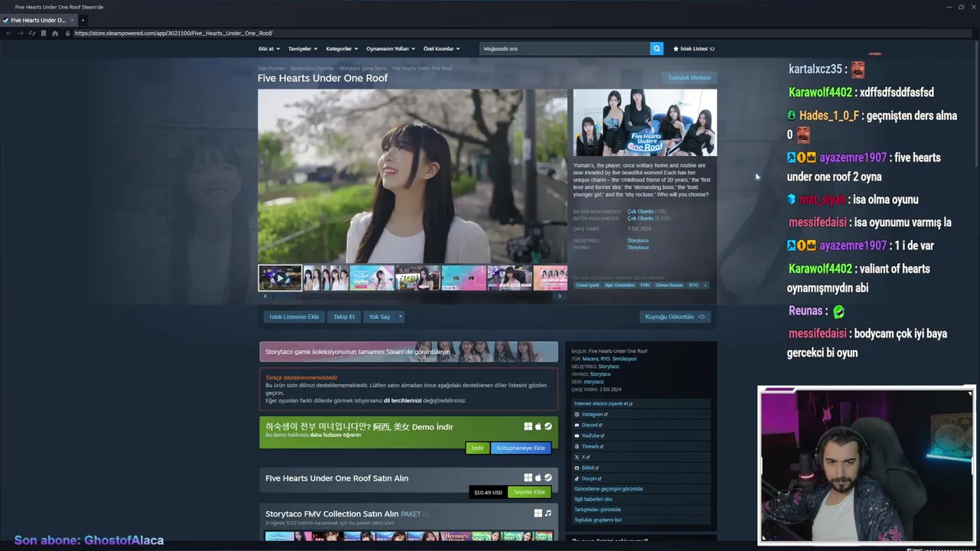
Task: Open Topluluk gruplarını bul link
Action: (x=598, y=520)
